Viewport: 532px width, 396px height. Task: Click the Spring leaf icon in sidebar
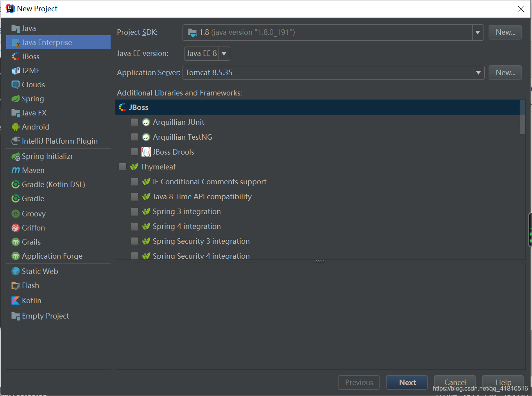pyautogui.click(x=16, y=99)
